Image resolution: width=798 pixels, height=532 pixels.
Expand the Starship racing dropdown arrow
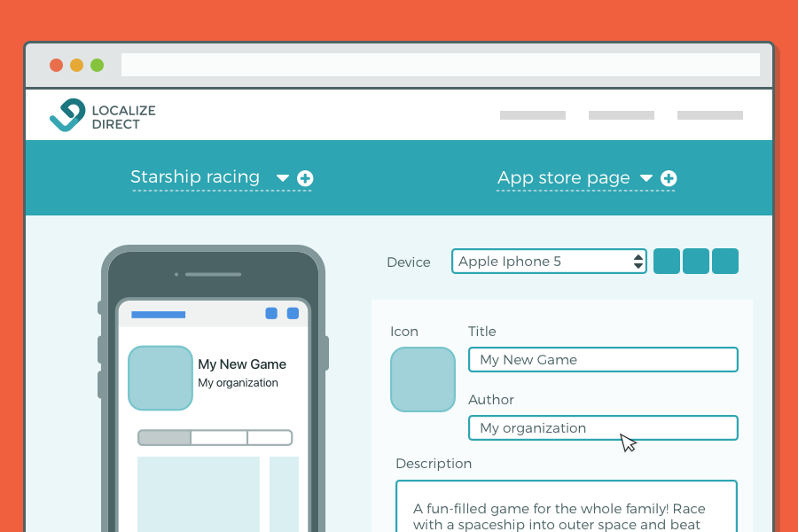click(283, 178)
